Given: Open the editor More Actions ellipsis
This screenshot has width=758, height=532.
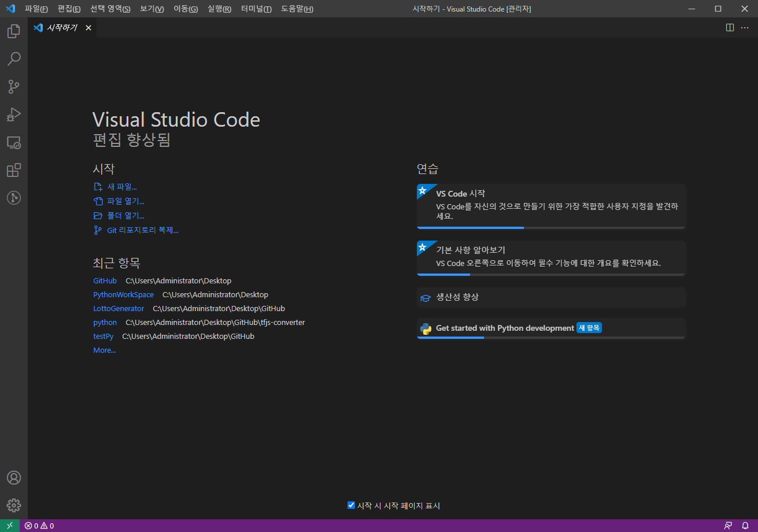Looking at the screenshot, I should click(745, 28).
